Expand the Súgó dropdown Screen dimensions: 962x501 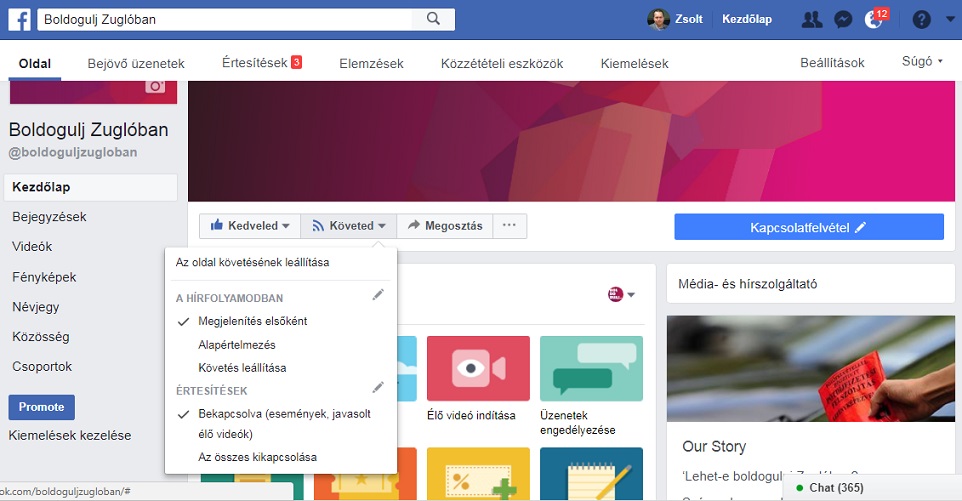tap(922, 61)
